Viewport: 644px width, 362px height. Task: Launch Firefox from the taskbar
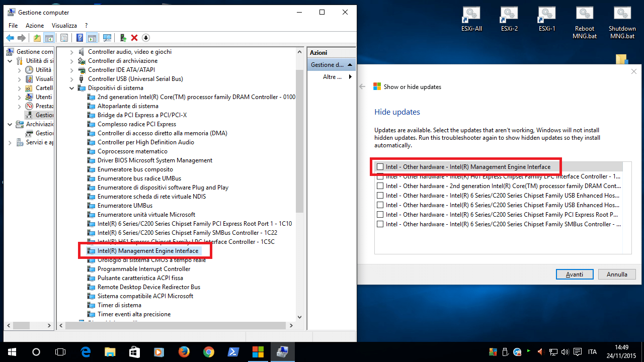pos(184,351)
